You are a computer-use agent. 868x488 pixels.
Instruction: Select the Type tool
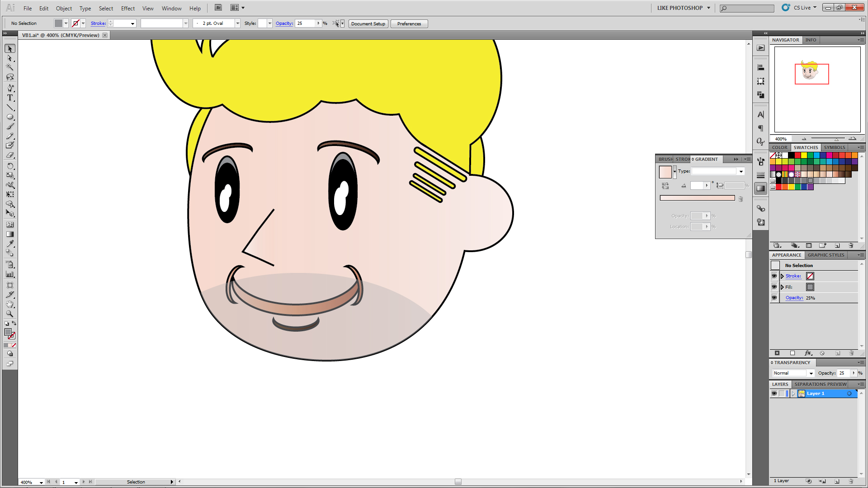[10, 98]
